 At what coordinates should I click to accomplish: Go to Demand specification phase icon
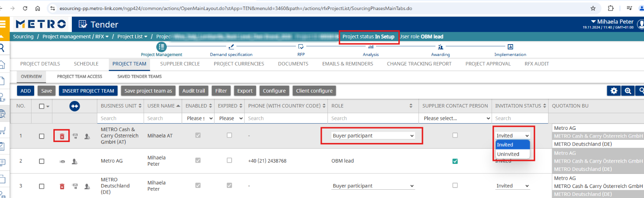[231, 47]
